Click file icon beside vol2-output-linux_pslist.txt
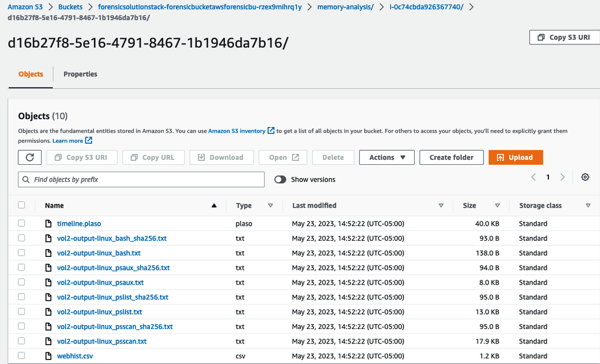The height and width of the screenshot is (364, 600). (x=48, y=312)
